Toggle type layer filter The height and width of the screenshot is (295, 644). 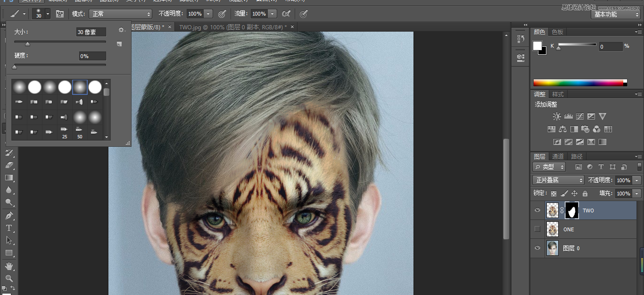[x=601, y=167]
